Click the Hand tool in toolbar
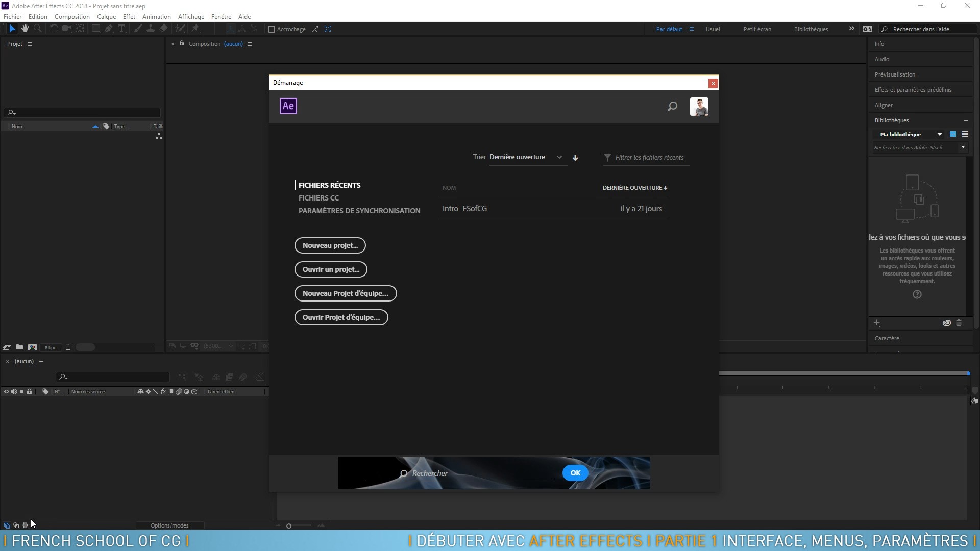980x551 pixels. (x=24, y=29)
